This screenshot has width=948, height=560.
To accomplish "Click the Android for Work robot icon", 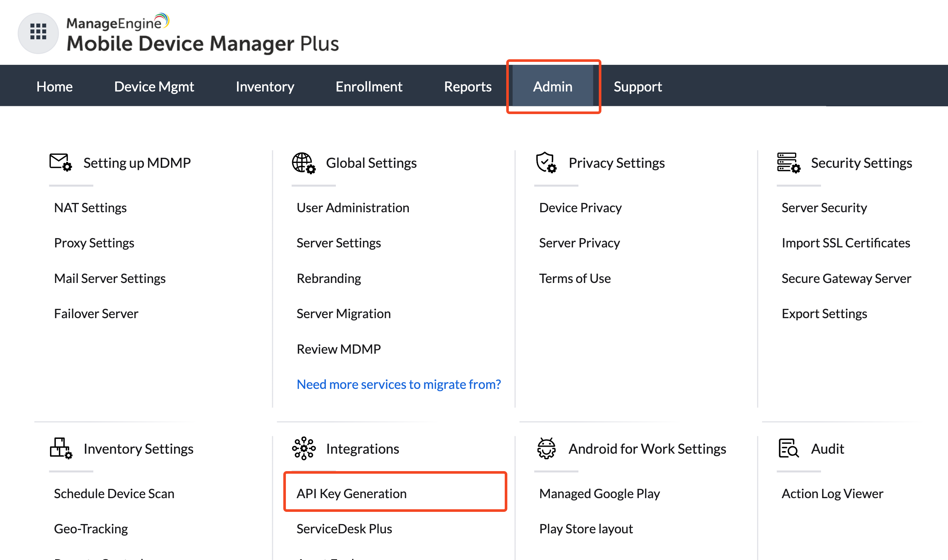I will pos(546,448).
